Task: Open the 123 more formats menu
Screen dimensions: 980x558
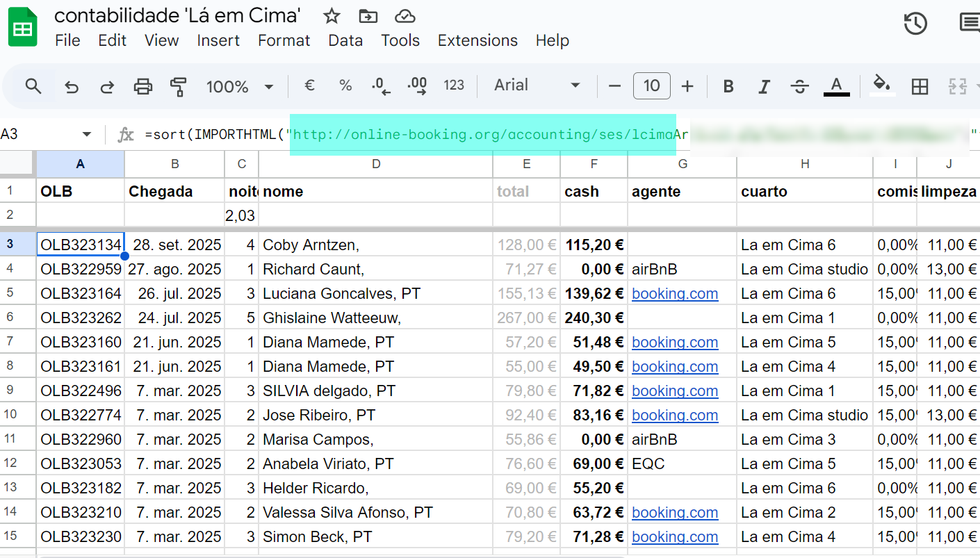Action: point(454,85)
